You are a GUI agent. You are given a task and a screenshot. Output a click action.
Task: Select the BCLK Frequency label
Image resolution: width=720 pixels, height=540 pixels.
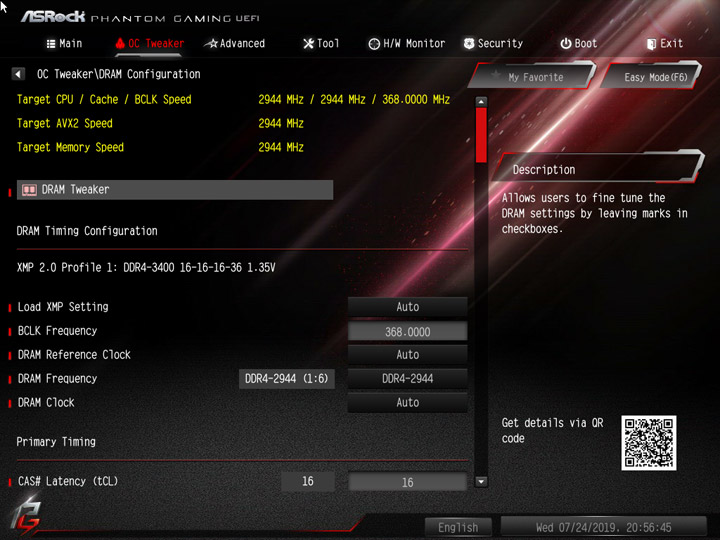coord(57,331)
